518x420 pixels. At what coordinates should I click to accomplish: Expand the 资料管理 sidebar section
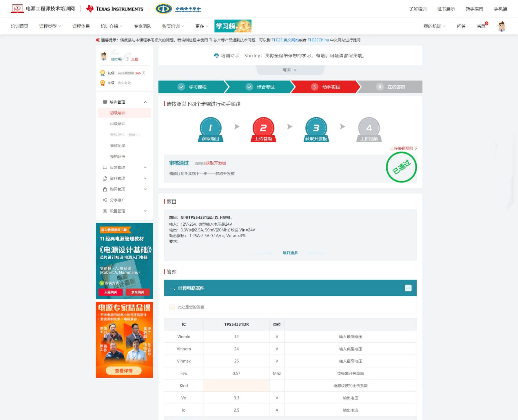coord(145,178)
